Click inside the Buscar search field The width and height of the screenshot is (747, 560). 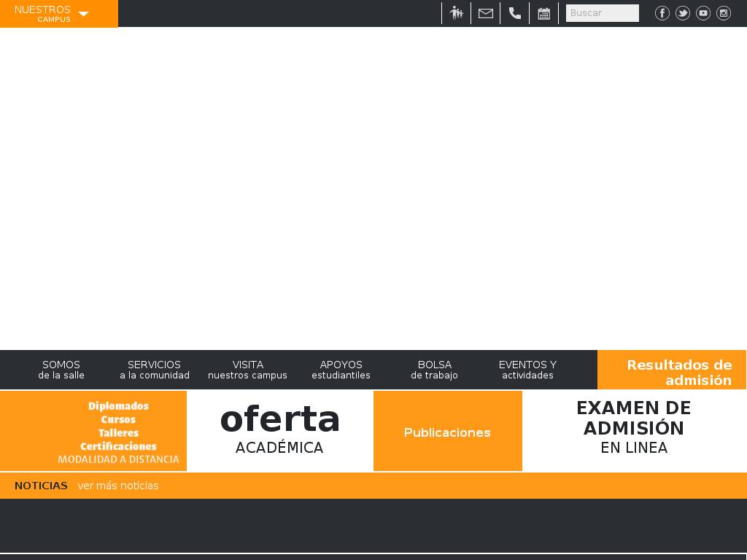click(x=602, y=13)
